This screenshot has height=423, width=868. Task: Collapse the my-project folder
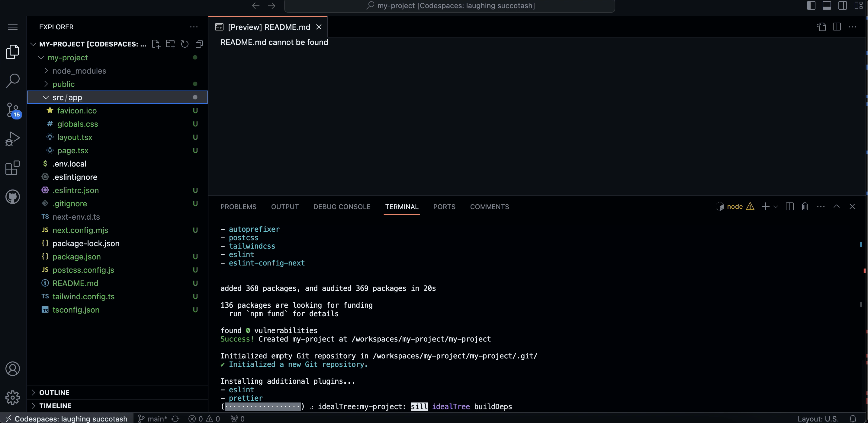(x=41, y=58)
